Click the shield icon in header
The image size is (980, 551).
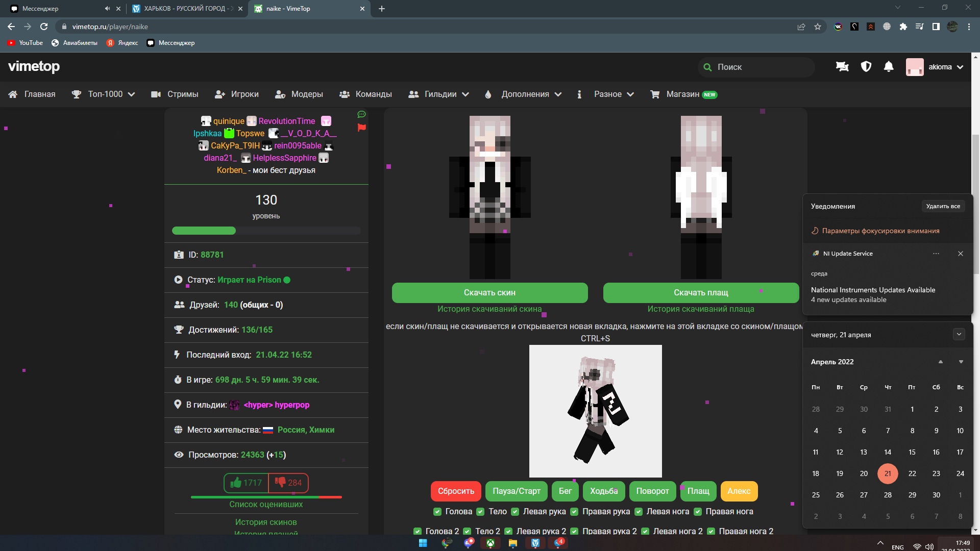click(866, 67)
